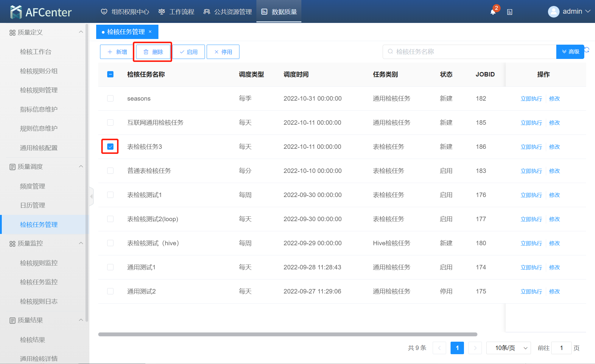Click the refresh icon beside 高级 button
Image resolution: width=595 pixels, height=364 pixels.
[x=587, y=50]
